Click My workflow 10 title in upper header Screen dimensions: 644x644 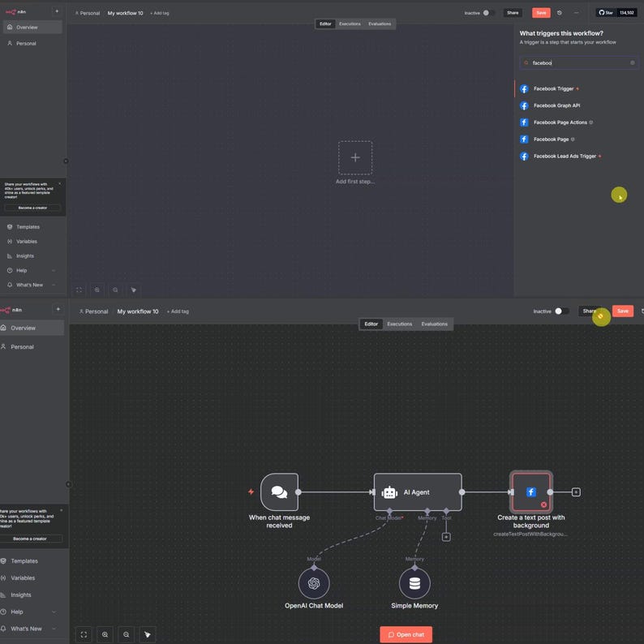pyautogui.click(x=125, y=13)
